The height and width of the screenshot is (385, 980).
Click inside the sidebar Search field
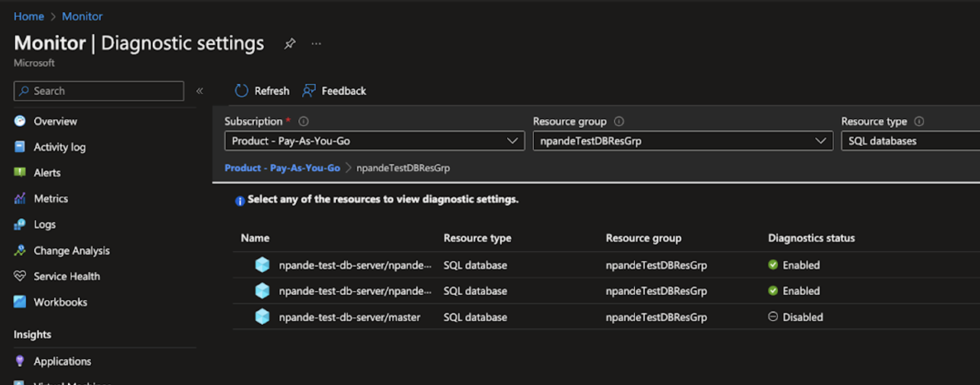[x=98, y=90]
